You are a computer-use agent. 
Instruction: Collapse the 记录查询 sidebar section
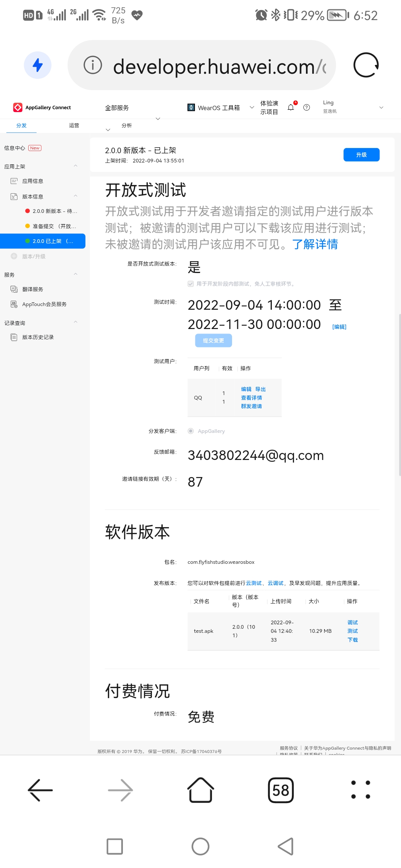click(x=75, y=322)
